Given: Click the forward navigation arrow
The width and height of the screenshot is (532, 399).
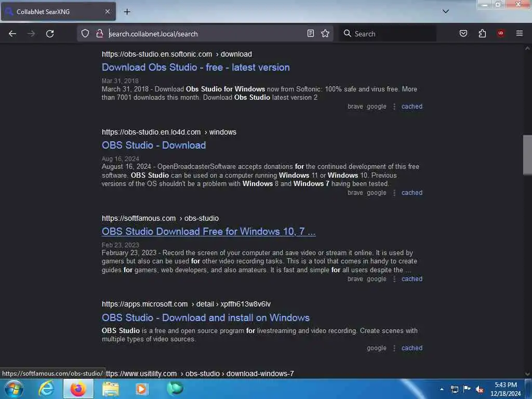Looking at the screenshot, I should coord(31,34).
